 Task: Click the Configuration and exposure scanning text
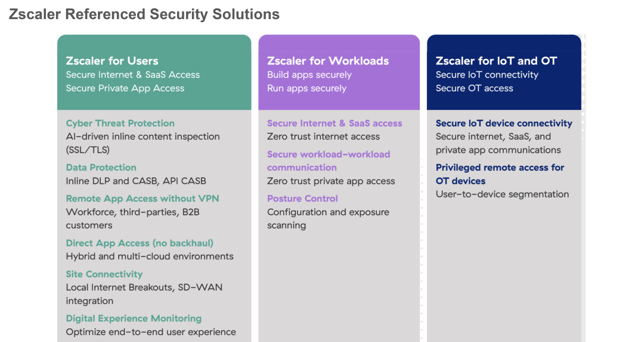[x=328, y=218]
